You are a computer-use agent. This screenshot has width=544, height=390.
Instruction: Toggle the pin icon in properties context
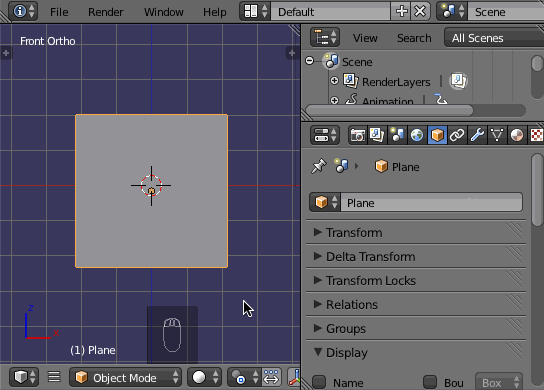pos(319,166)
